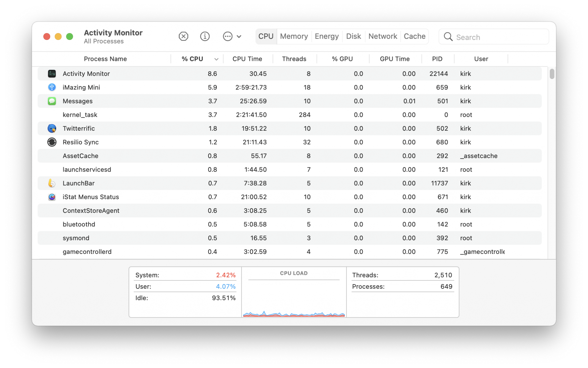Open the More options ellipsis menu
Screen dimensions: 588x368
click(x=228, y=36)
